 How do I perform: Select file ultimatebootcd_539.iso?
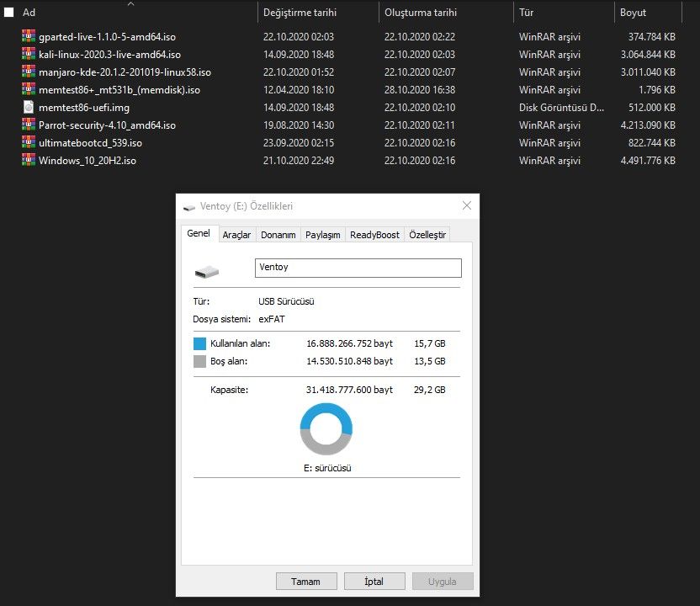[x=90, y=143]
